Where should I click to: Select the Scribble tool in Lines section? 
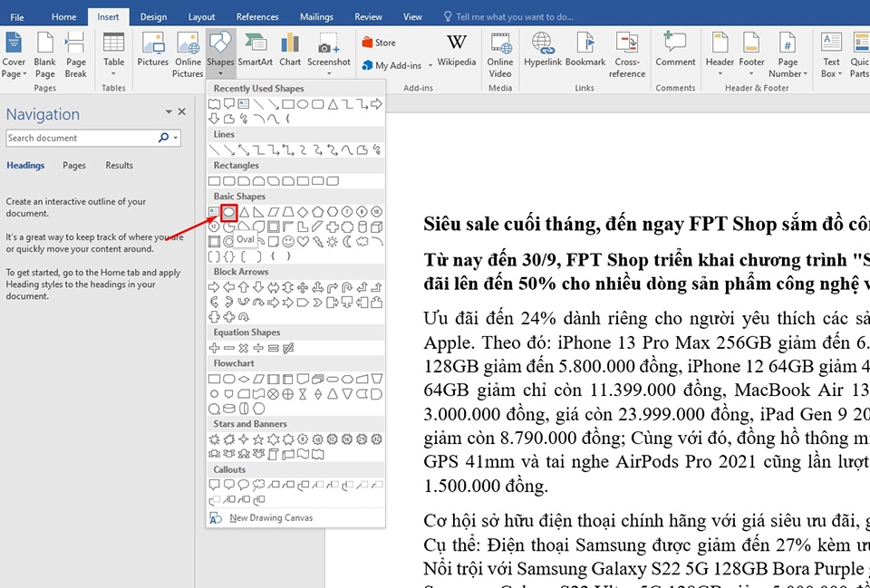coord(377,149)
